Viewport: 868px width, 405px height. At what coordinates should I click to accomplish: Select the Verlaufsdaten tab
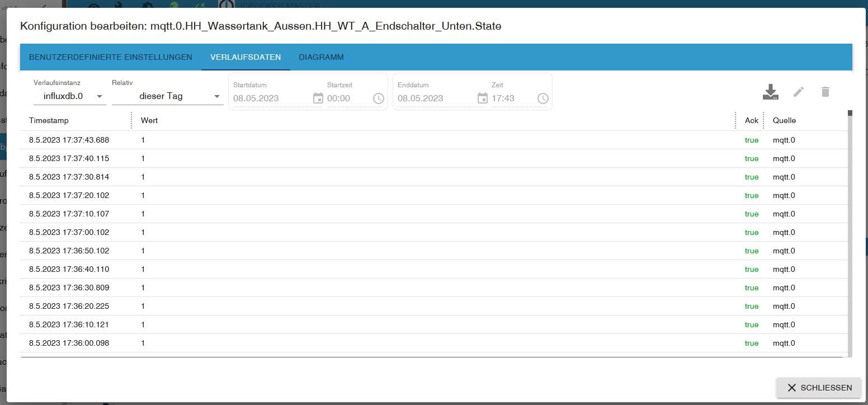(246, 57)
